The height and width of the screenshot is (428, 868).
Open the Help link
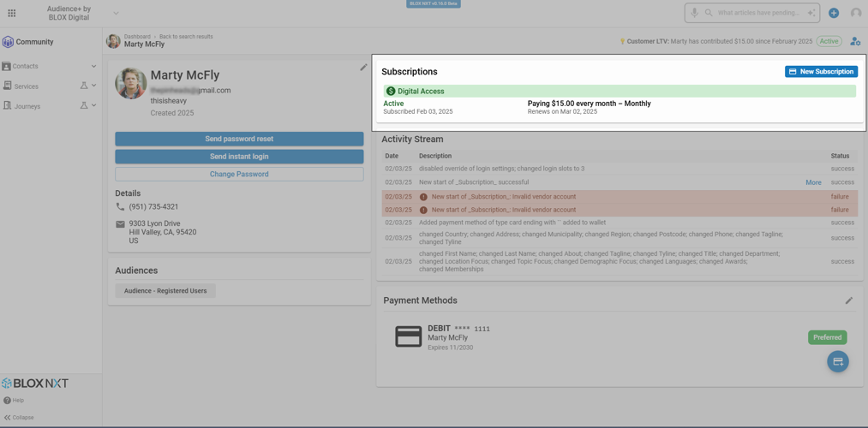coord(14,401)
